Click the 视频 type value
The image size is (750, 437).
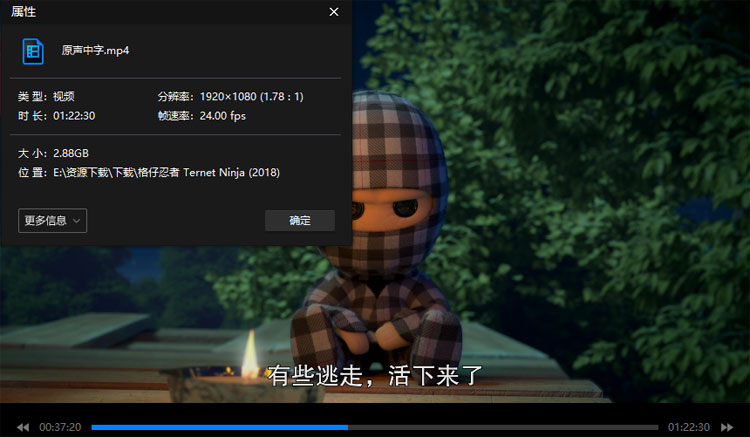63,97
